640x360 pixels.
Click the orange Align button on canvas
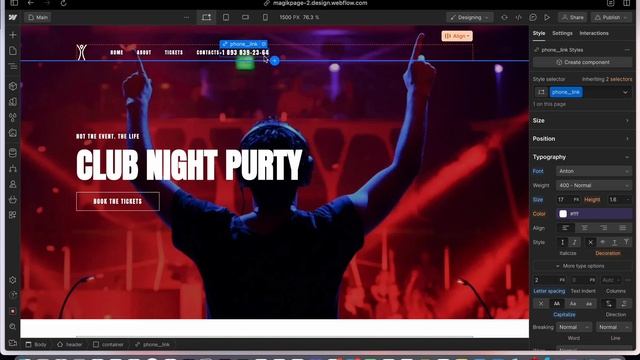point(457,36)
